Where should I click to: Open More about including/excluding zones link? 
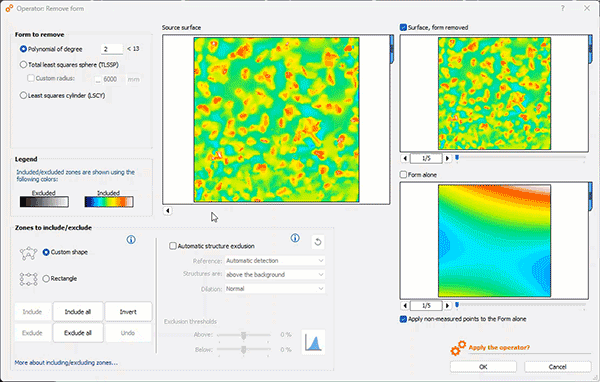pos(66,362)
